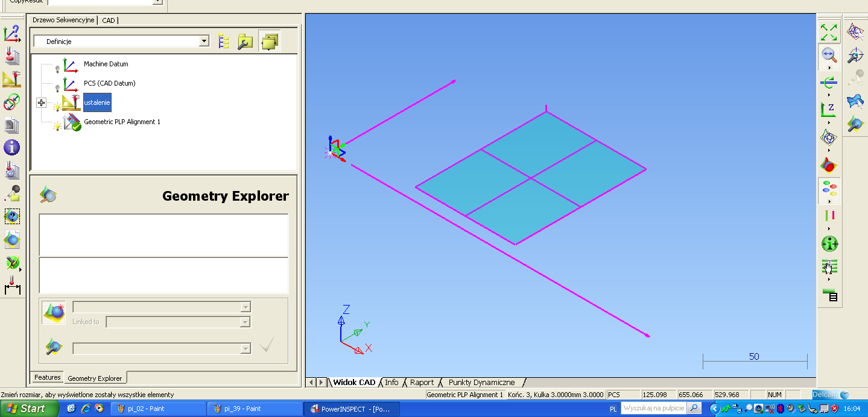Viewport: 868px width, 417px height.
Task: Open the Windows Start menu
Action: click(29, 409)
